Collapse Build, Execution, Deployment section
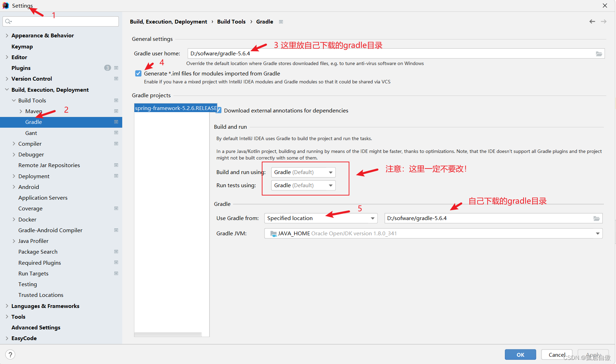Image resolution: width=616 pixels, height=364 pixels. [x=7, y=90]
